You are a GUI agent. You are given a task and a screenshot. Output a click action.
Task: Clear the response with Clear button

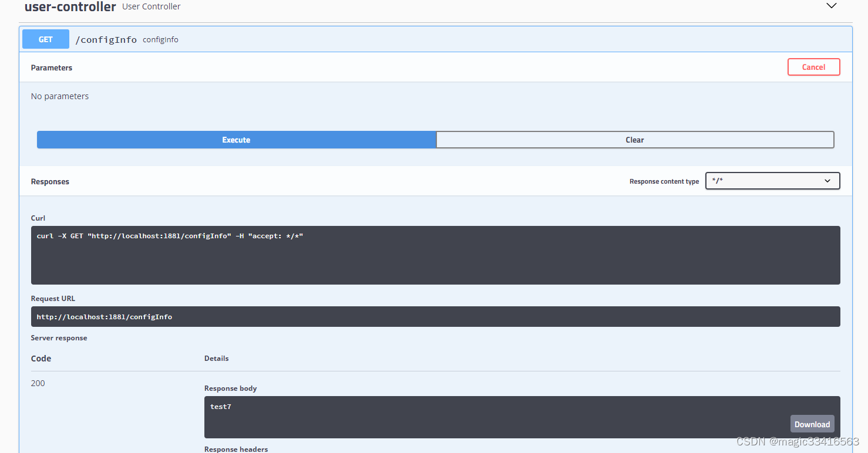[635, 140]
